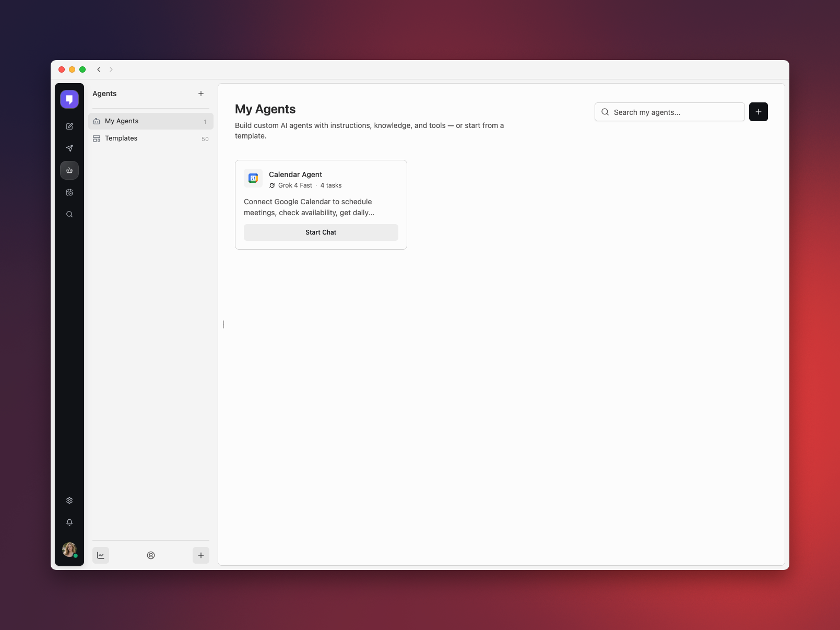Click the purple app logo icon
The width and height of the screenshot is (840, 630).
[69, 99]
